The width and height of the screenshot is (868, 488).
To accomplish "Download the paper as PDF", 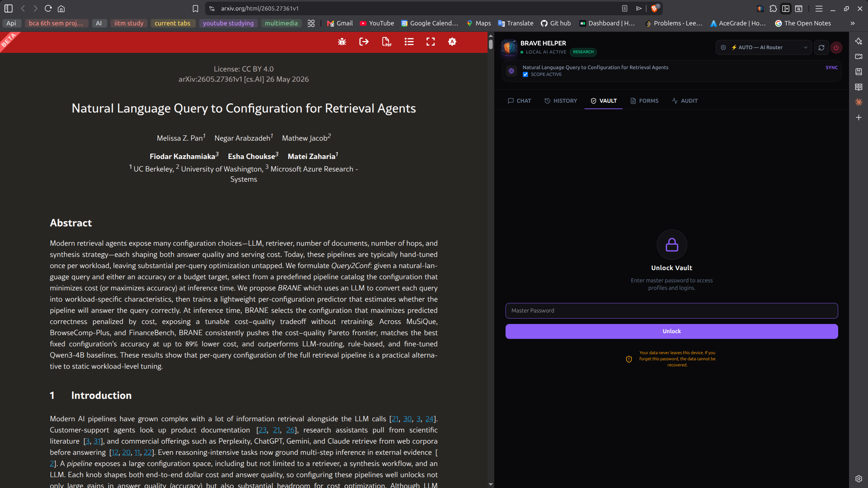I will tap(387, 42).
